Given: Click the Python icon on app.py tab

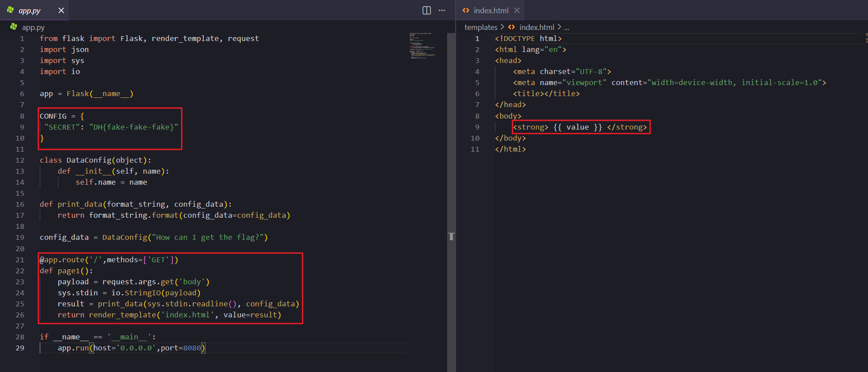Looking at the screenshot, I should point(10,10).
